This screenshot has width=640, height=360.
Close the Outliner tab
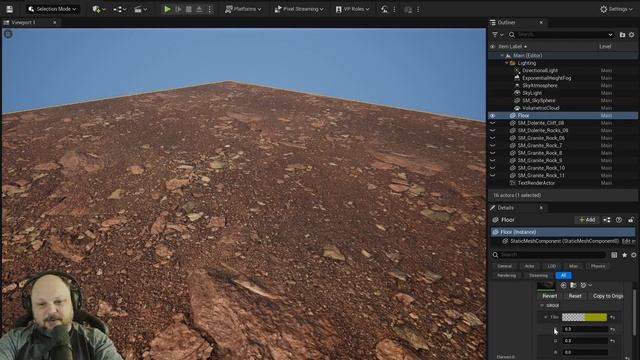(541, 22)
